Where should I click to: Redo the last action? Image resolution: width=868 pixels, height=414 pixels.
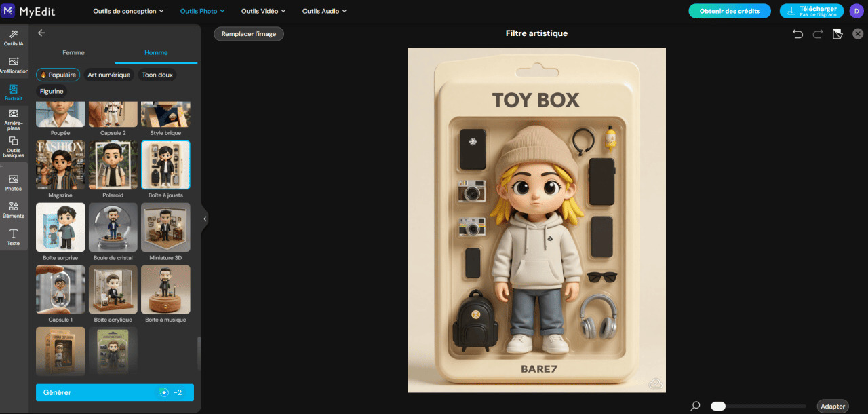[x=818, y=34]
